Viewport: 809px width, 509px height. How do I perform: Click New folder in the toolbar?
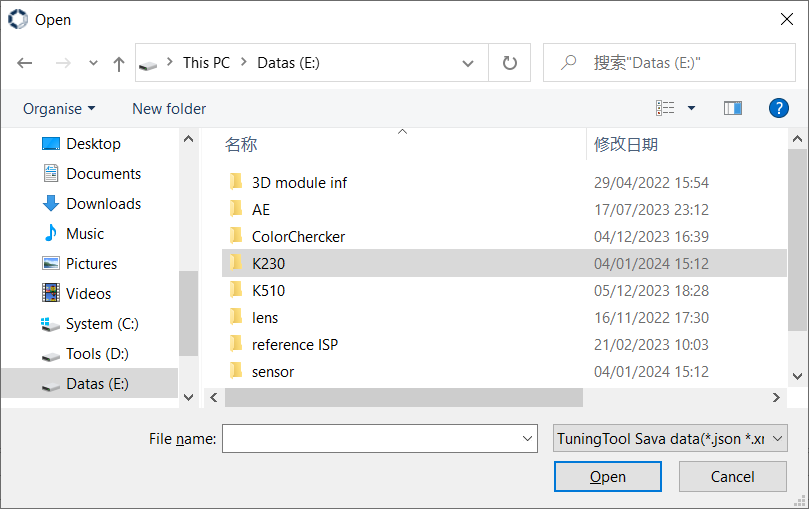tap(169, 108)
